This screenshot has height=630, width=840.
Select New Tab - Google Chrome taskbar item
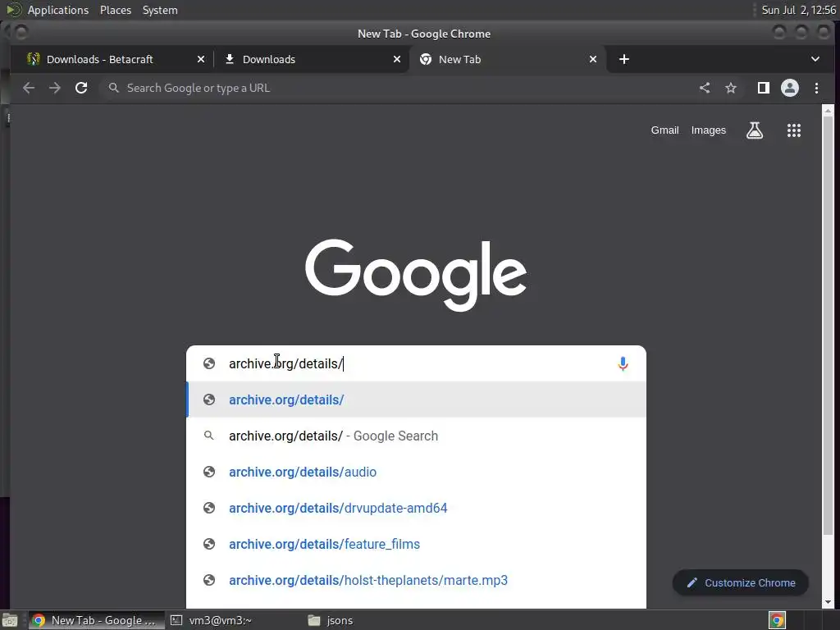tap(97, 620)
